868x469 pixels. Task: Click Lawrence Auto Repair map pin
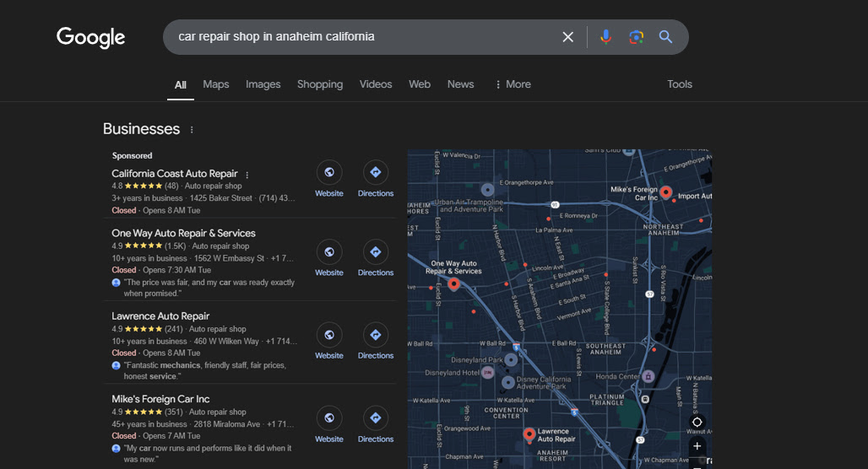(529, 434)
